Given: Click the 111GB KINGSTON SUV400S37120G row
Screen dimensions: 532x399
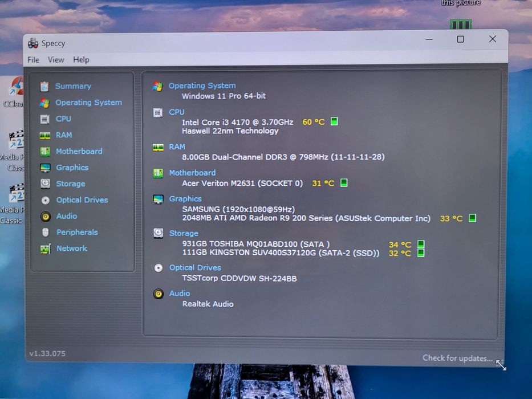Looking at the screenshot, I should pos(281,253).
